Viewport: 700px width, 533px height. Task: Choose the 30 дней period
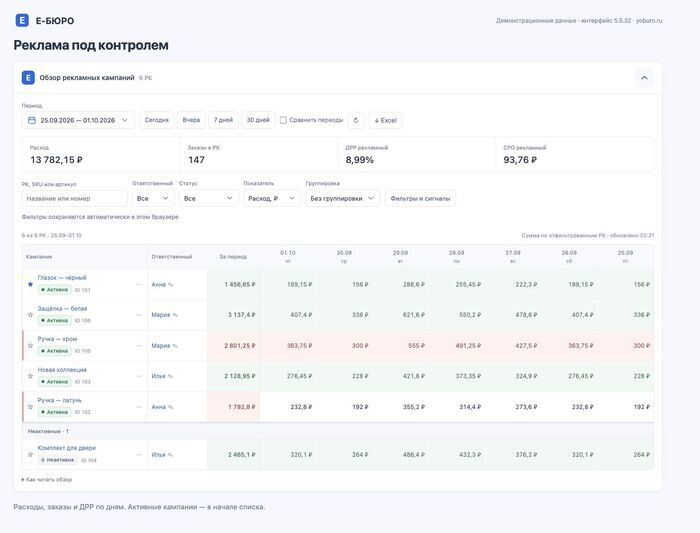coord(258,120)
